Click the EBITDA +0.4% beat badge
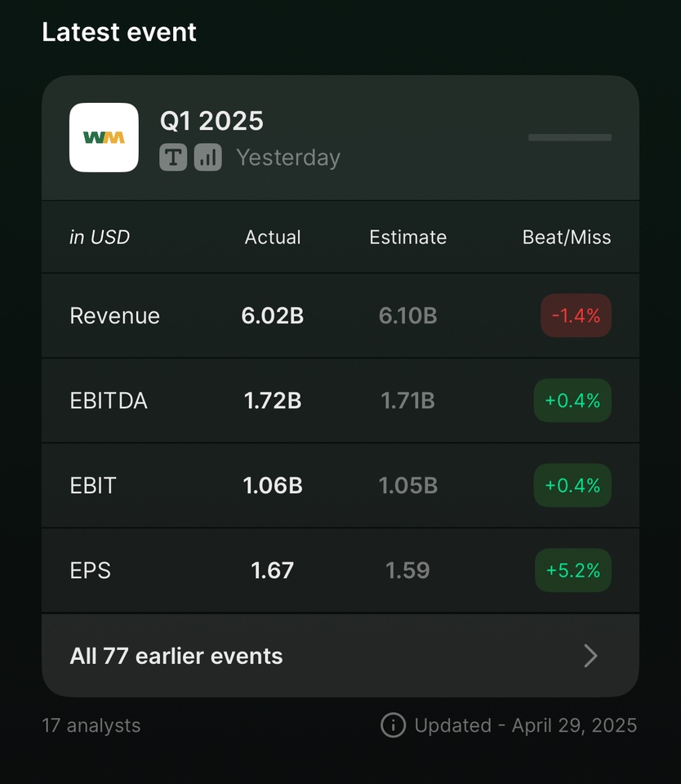Screen dimensions: 681x784 pos(572,400)
